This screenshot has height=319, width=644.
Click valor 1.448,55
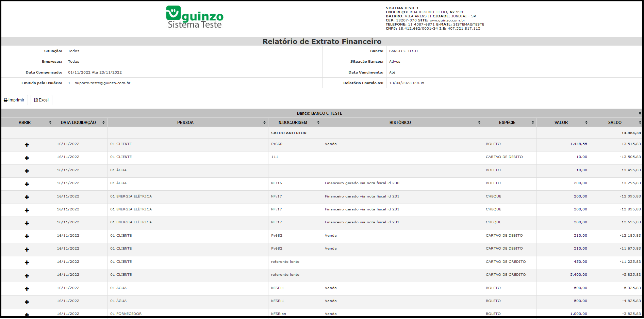pyautogui.click(x=579, y=144)
